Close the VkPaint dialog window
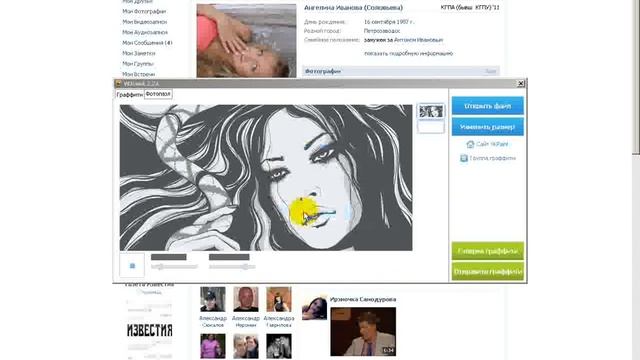The image size is (640, 360). 521,83
